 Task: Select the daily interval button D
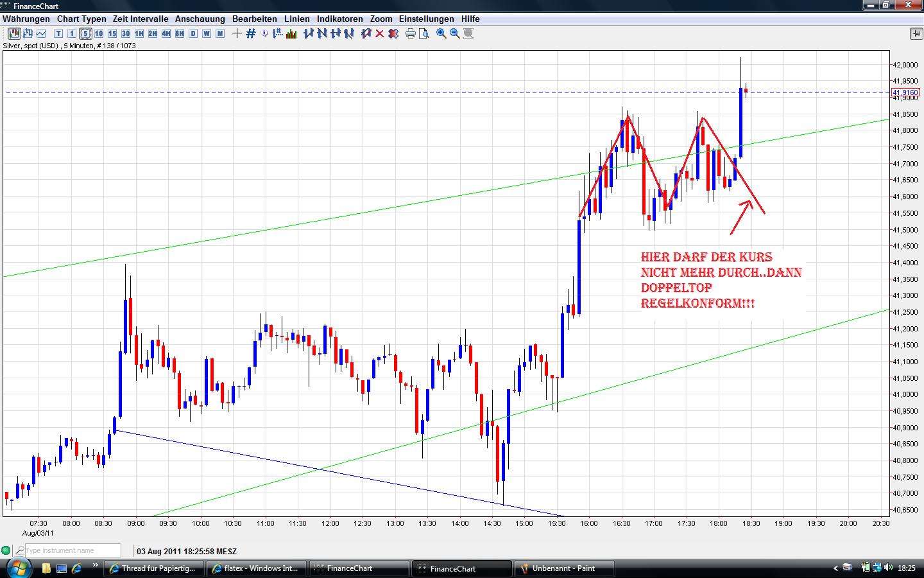click(x=193, y=33)
